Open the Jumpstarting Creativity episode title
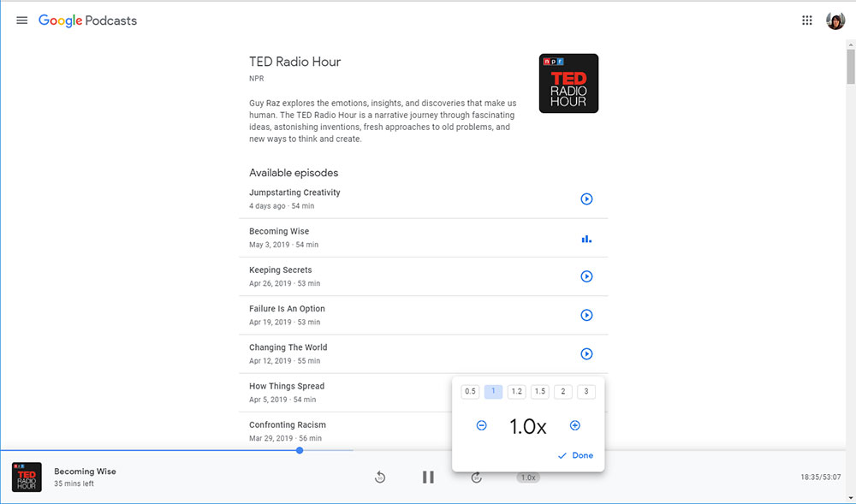856x504 pixels. 294,193
